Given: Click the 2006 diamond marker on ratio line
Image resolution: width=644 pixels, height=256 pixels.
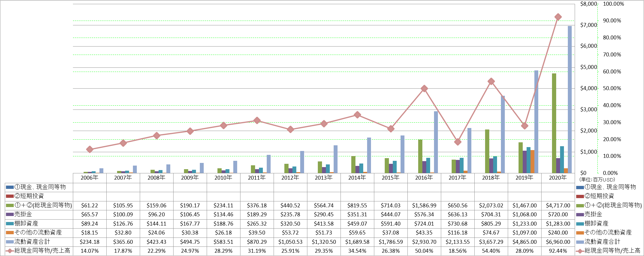Looking at the screenshot, I should coord(90,149).
